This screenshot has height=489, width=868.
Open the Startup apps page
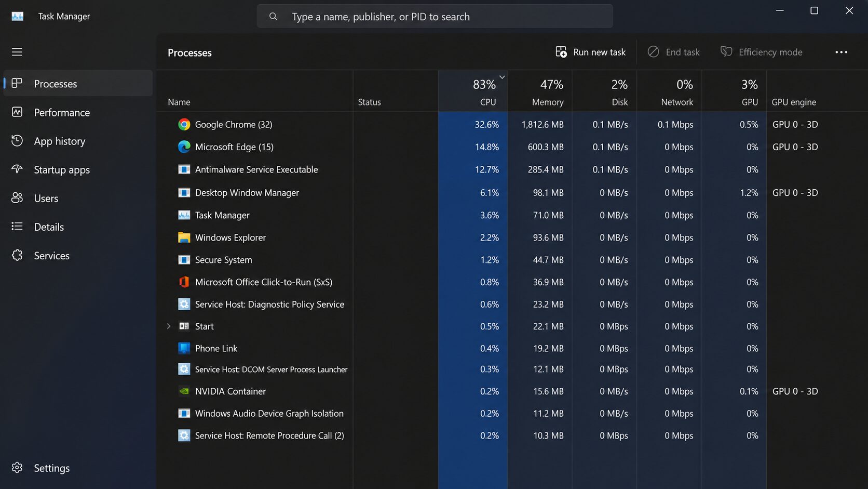(78, 169)
